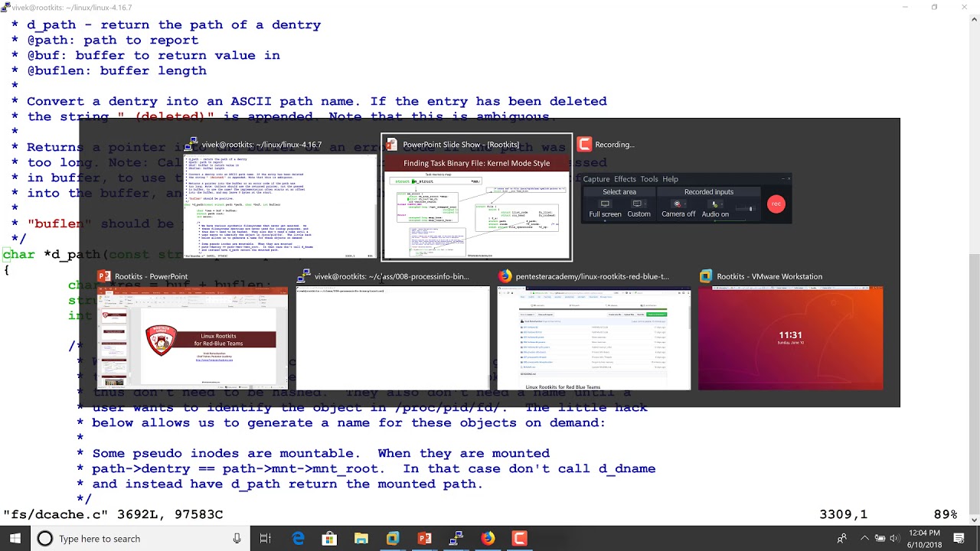Open Task View from the taskbar
Image resolution: width=980 pixels, height=551 pixels.
[x=266, y=539]
